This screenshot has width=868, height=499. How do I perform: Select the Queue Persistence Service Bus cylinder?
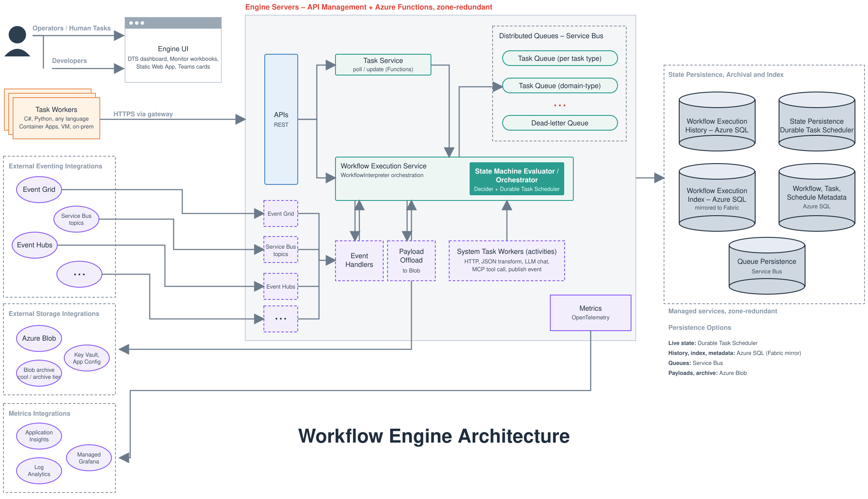767,266
